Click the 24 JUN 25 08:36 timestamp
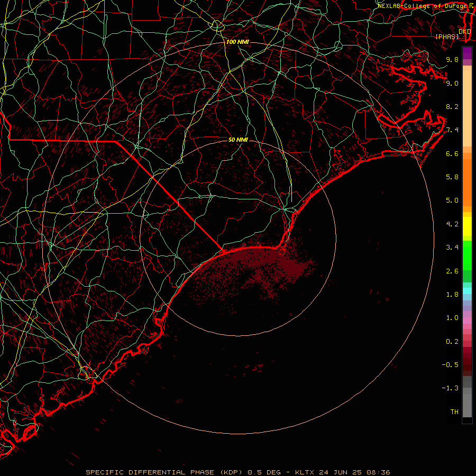The width and height of the screenshot is (476, 476). click(354, 472)
